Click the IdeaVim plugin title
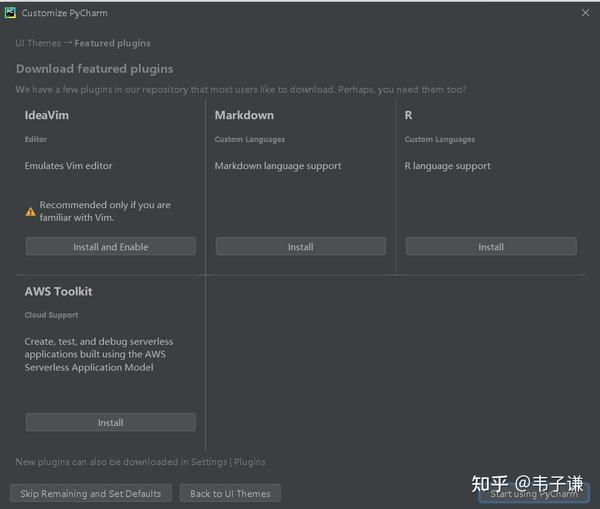 (x=47, y=116)
